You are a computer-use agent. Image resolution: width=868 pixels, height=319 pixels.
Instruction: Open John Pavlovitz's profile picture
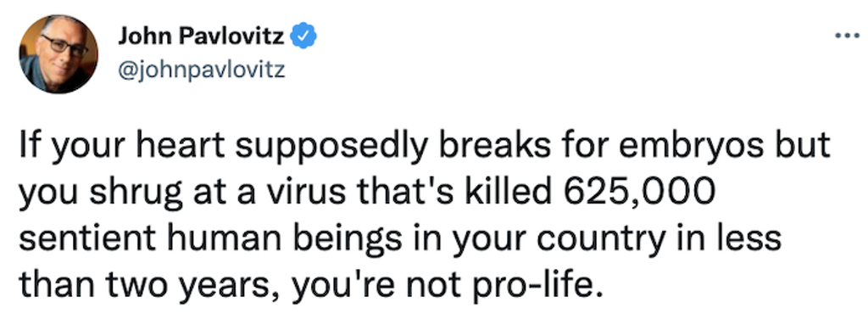(x=58, y=54)
